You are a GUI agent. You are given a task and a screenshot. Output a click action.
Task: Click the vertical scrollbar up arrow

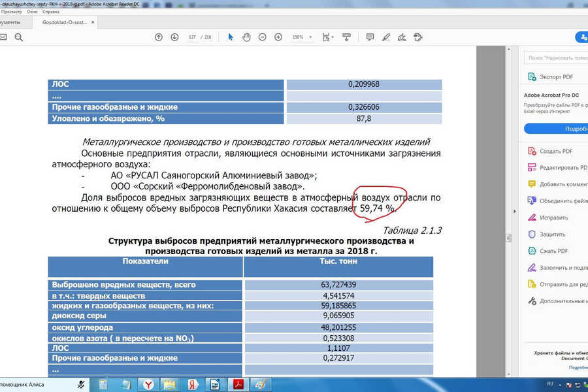click(x=508, y=49)
